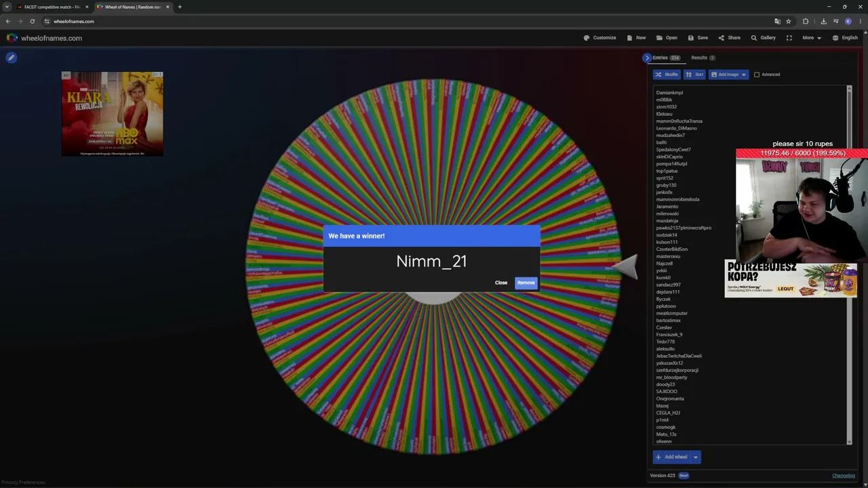868x488 pixels.
Task: Open the Chrome three-dot menu
Action: pos(860,21)
